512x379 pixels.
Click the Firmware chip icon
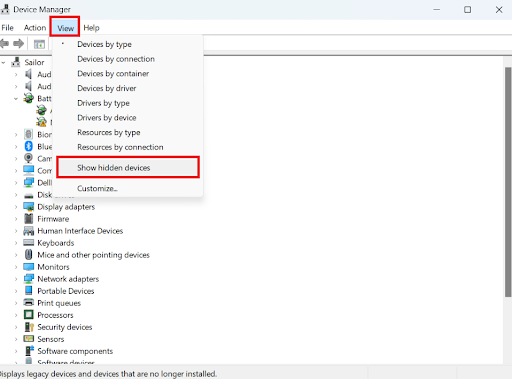(29, 219)
